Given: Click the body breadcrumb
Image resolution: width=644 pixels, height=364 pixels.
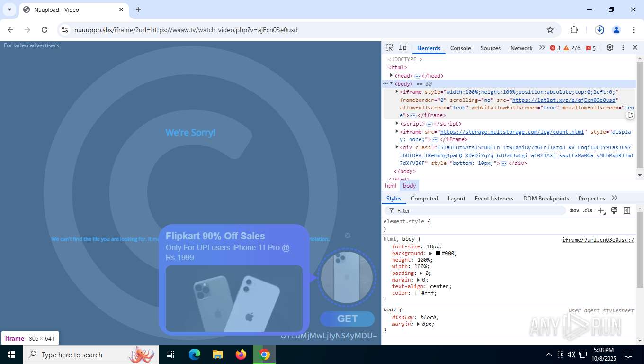Looking at the screenshot, I should tap(410, 186).
